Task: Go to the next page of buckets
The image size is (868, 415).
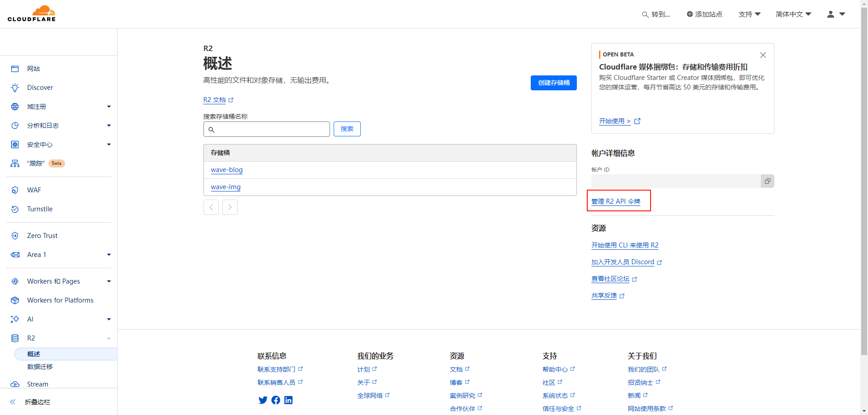Action: coord(230,207)
